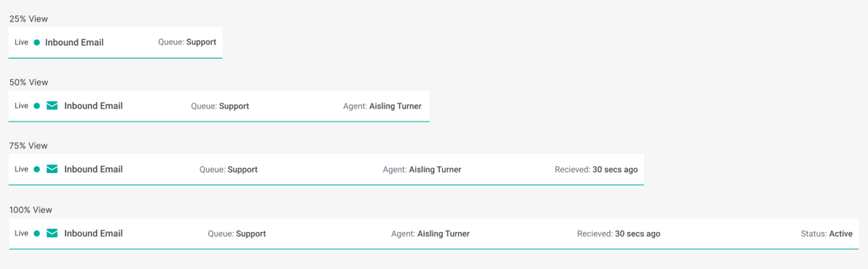Click the green Live dot in the 75% View row

(x=37, y=169)
